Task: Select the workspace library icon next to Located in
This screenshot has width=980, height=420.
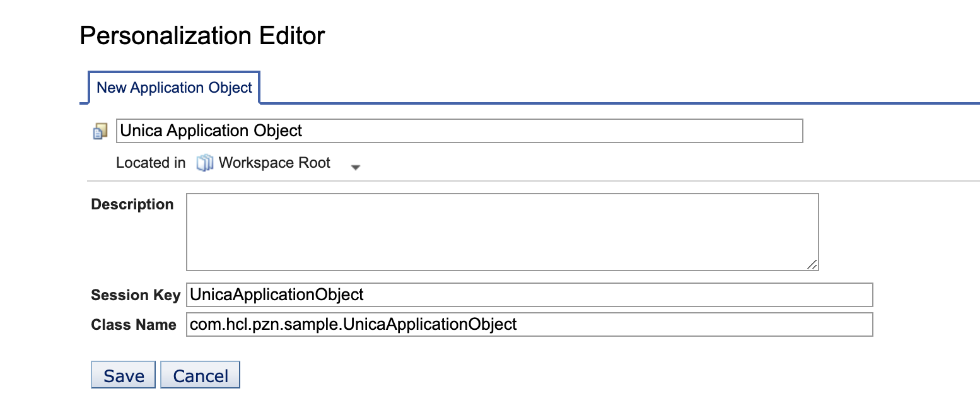Action: (204, 162)
